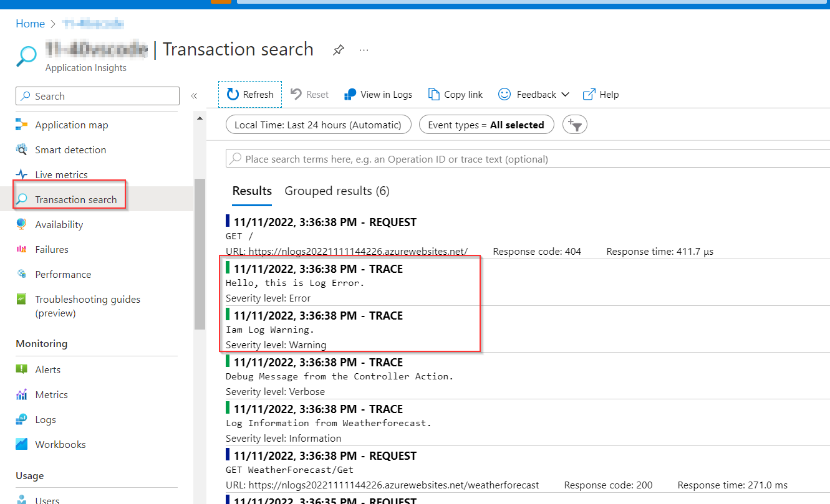Open Alerts under Monitoring
830x504 pixels.
coord(48,369)
